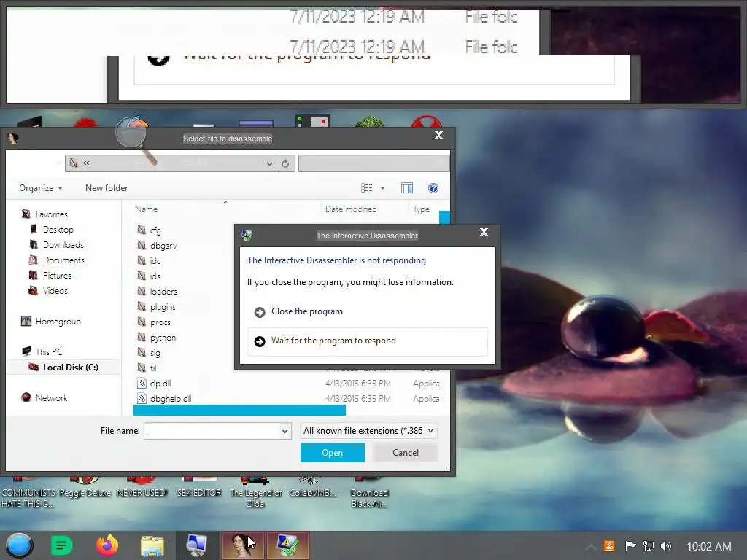Open Documents in the navigation pane
The height and width of the screenshot is (560, 747).
click(x=63, y=260)
